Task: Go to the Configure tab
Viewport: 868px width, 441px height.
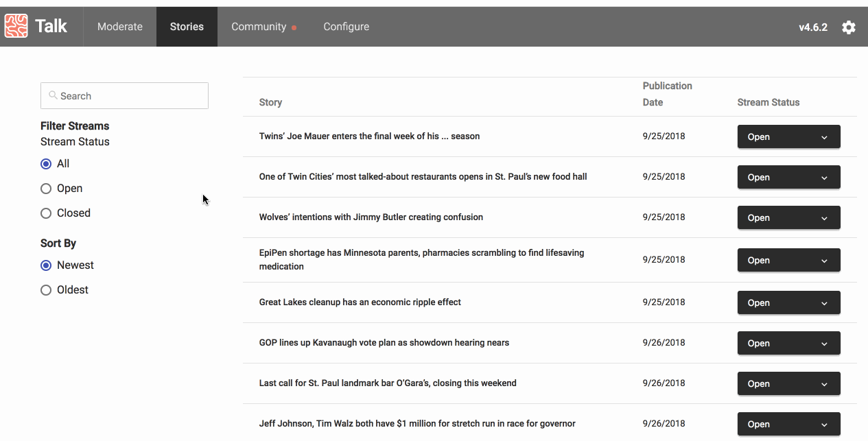Action: tap(346, 26)
